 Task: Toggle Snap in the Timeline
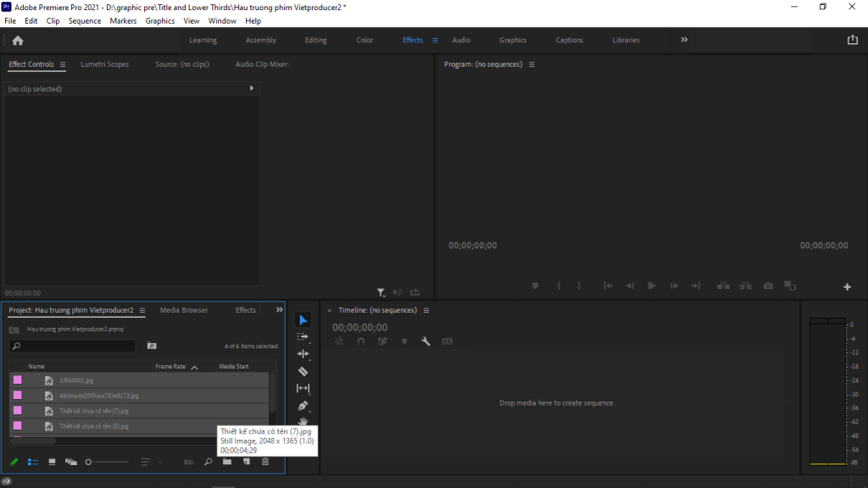[360, 341]
